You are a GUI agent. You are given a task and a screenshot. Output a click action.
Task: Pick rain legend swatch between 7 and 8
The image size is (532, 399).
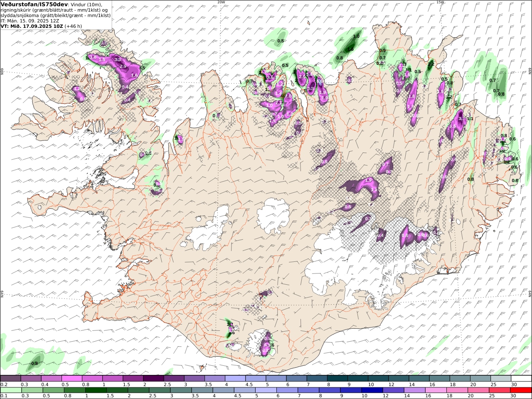(308, 390)
